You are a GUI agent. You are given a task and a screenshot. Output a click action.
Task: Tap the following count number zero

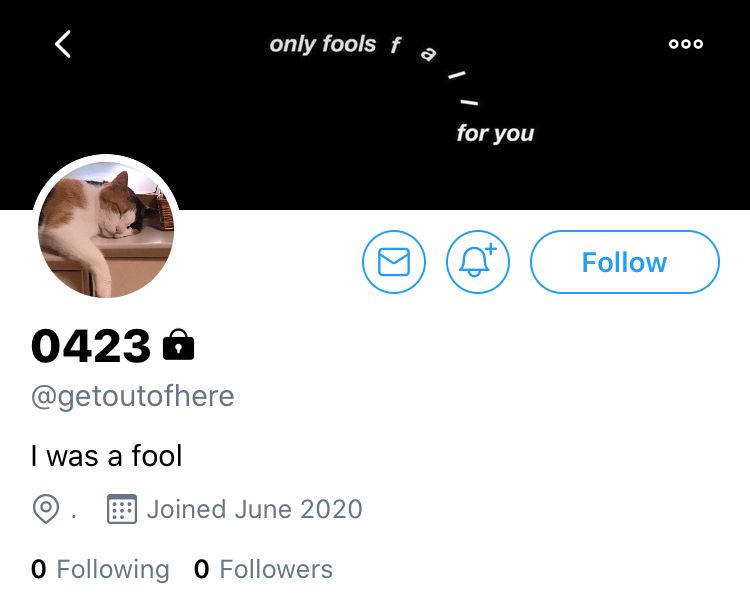(x=38, y=569)
